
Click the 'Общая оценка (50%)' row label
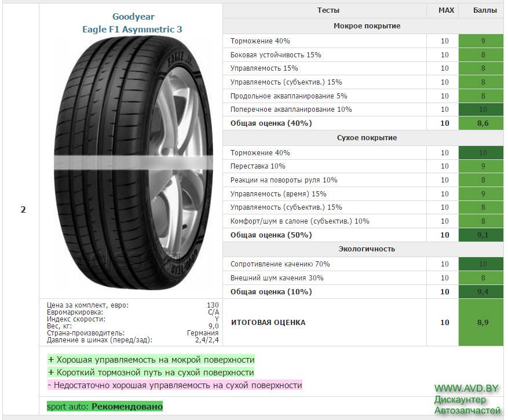[x=271, y=235]
